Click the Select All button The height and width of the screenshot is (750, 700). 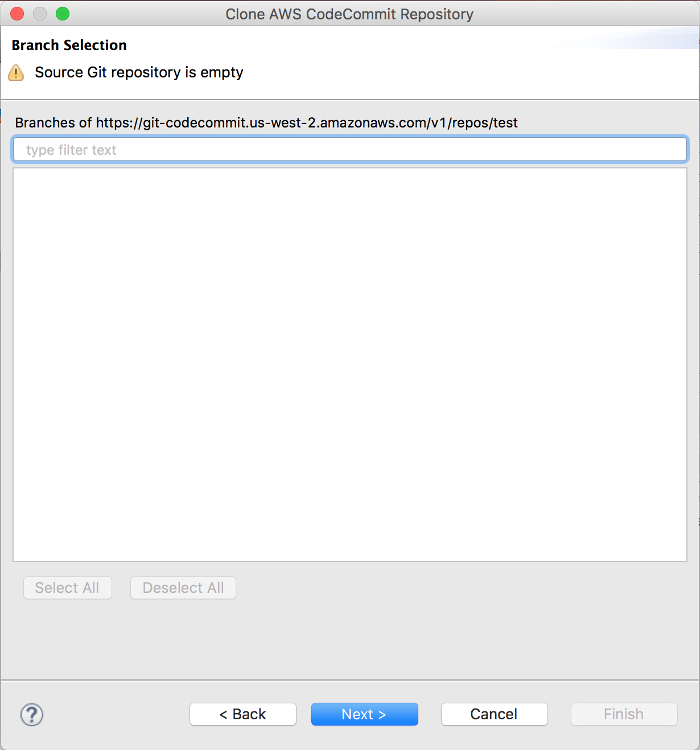[x=67, y=588]
